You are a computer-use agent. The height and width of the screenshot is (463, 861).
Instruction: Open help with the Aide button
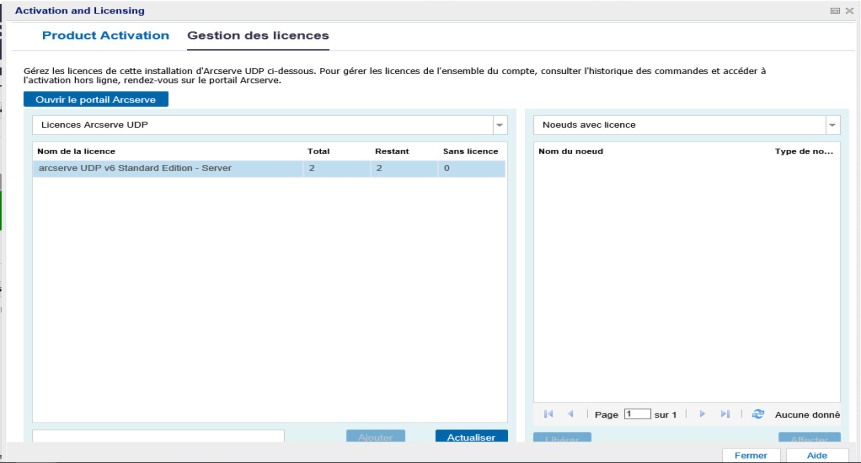pyautogui.click(x=817, y=455)
